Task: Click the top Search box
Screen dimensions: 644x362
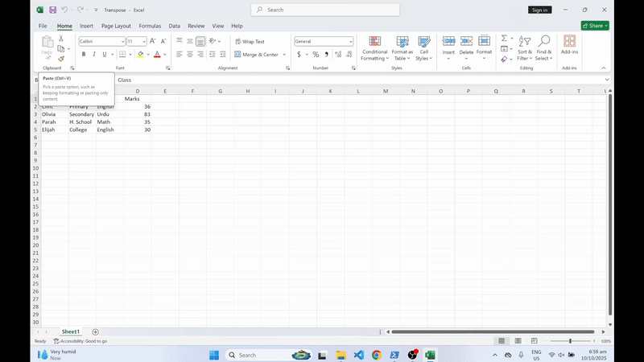Action: 325,10
